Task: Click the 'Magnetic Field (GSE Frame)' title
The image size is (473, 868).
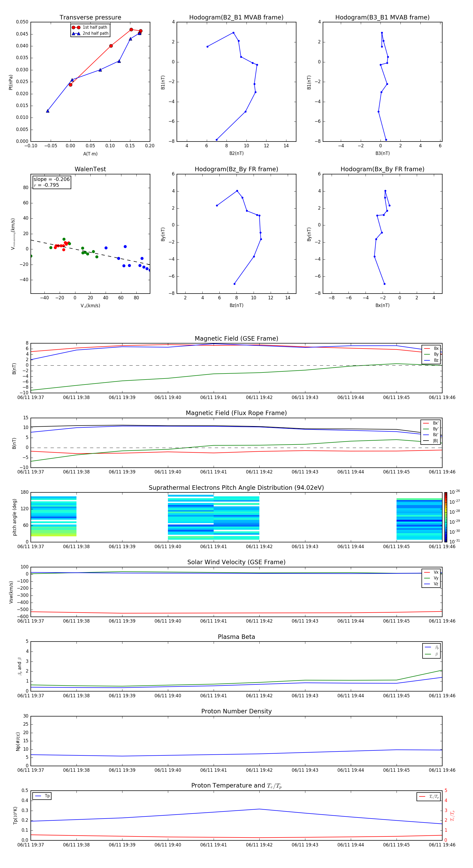Action: click(x=236, y=339)
